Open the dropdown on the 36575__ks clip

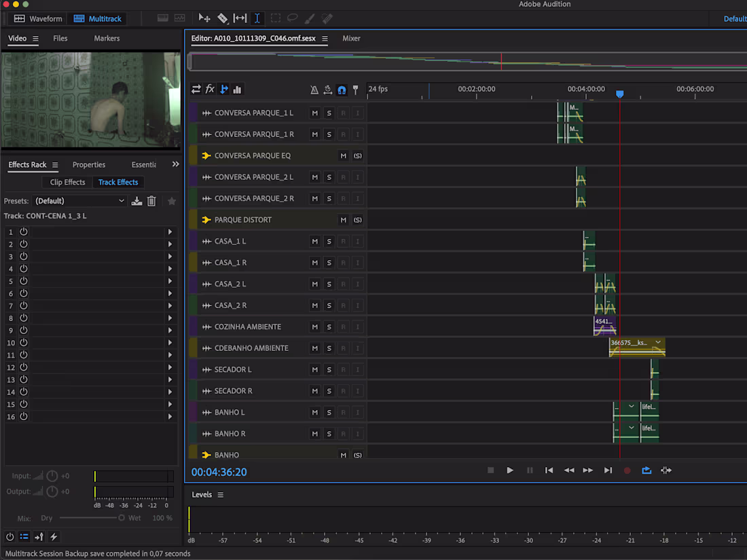657,343
